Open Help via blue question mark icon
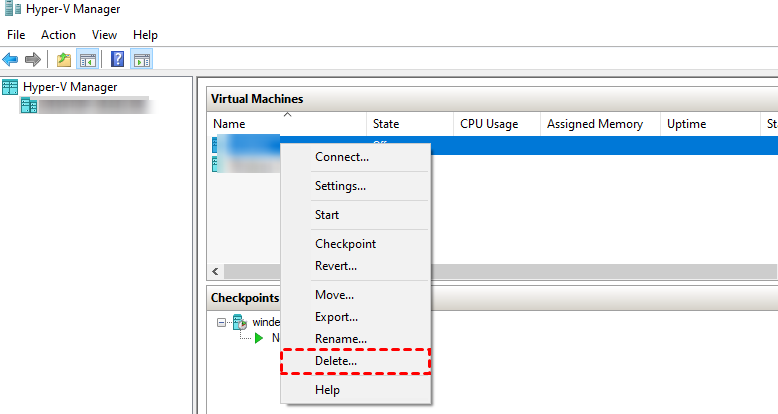The height and width of the screenshot is (414, 778). pyautogui.click(x=118, y=60)
